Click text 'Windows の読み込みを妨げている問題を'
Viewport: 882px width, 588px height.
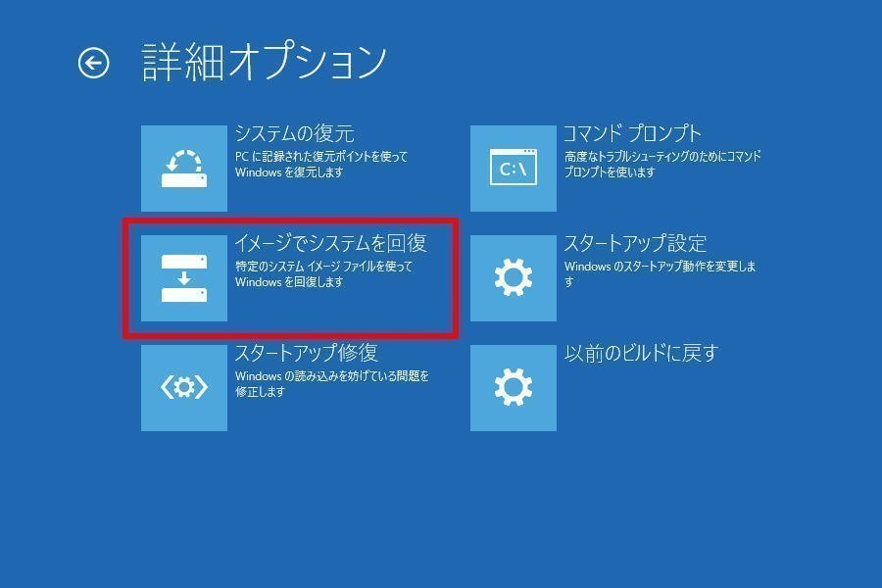coord(332,376)
